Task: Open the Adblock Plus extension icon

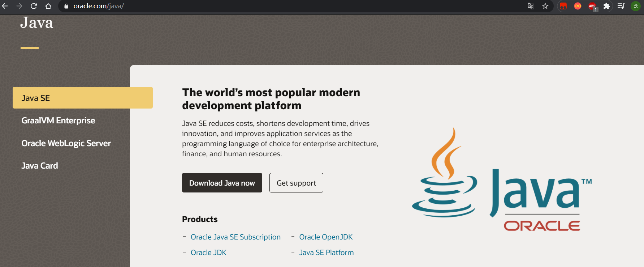Action: 592,6
